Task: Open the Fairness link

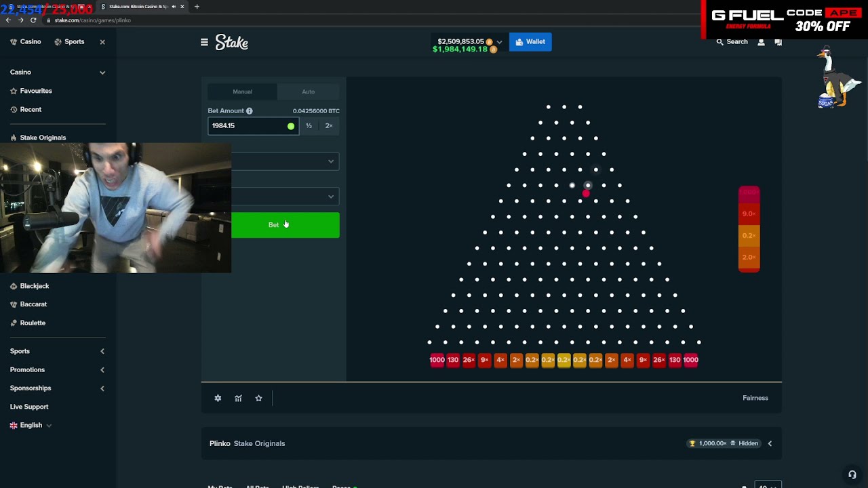Action: pyautogui.click(x=755, y=399)
